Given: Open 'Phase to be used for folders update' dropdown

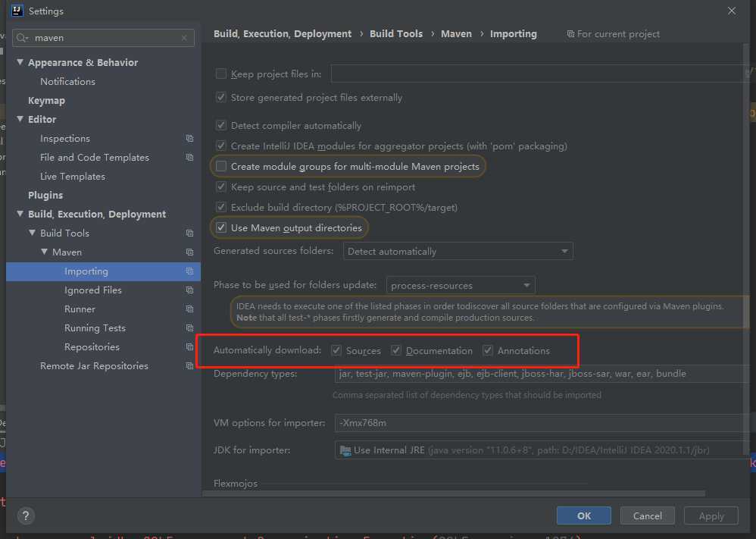Looking at the screenshot, I should click(x=461, y=285).
